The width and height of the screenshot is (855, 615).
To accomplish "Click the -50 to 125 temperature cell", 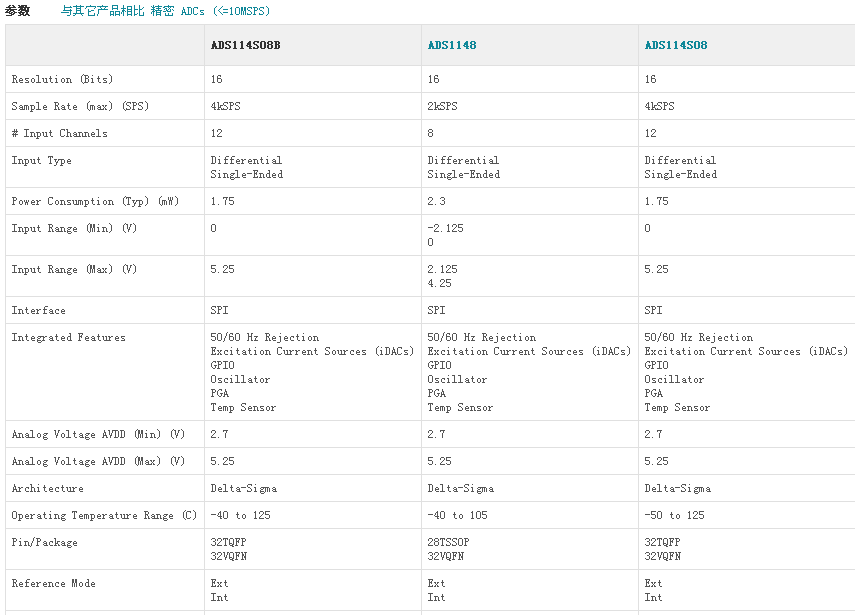I will [674, 515].
